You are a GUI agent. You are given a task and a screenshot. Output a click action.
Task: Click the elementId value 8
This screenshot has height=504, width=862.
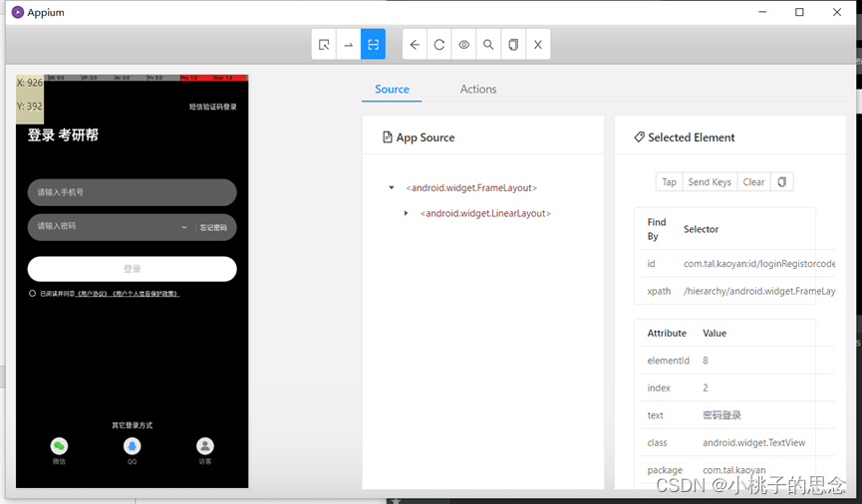[x=706, y=361]
